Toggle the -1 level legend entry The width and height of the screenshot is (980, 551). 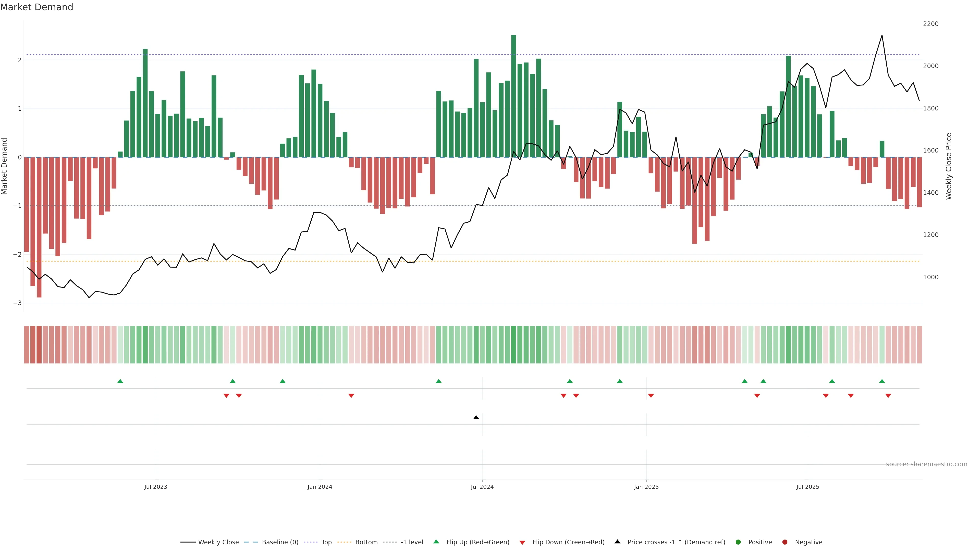[x=412, y=542]
